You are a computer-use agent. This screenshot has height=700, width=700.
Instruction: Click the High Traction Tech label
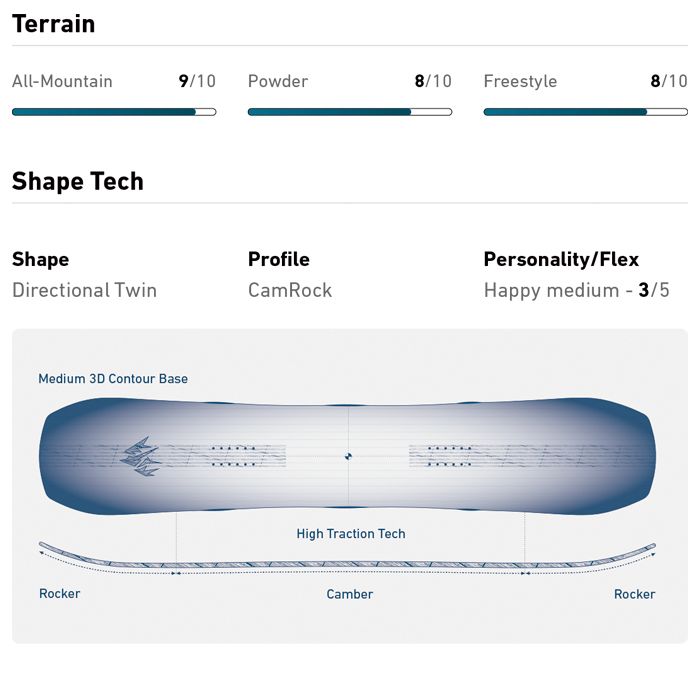click(x=351, y=534)
